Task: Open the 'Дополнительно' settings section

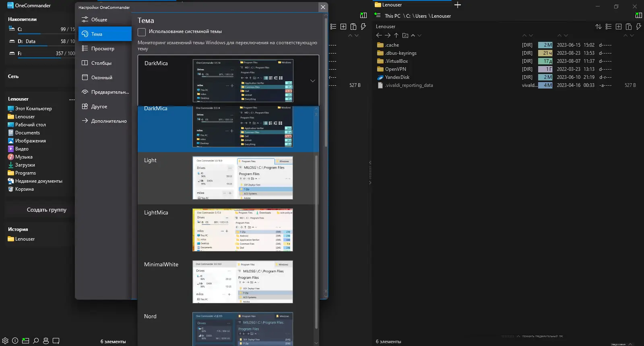Action: (105, 121)
